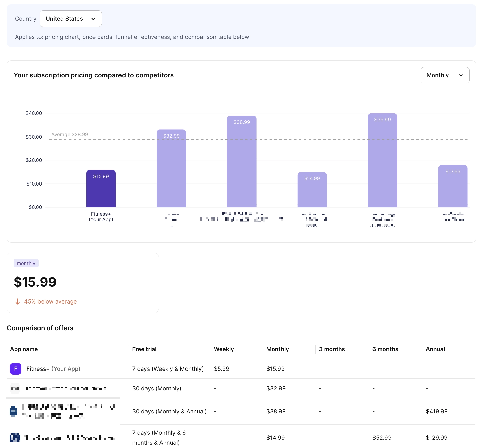Click the "Average $28.99" dashed line label
The image size is (482, 448).
pyautogui.click(x=70, y=134)
